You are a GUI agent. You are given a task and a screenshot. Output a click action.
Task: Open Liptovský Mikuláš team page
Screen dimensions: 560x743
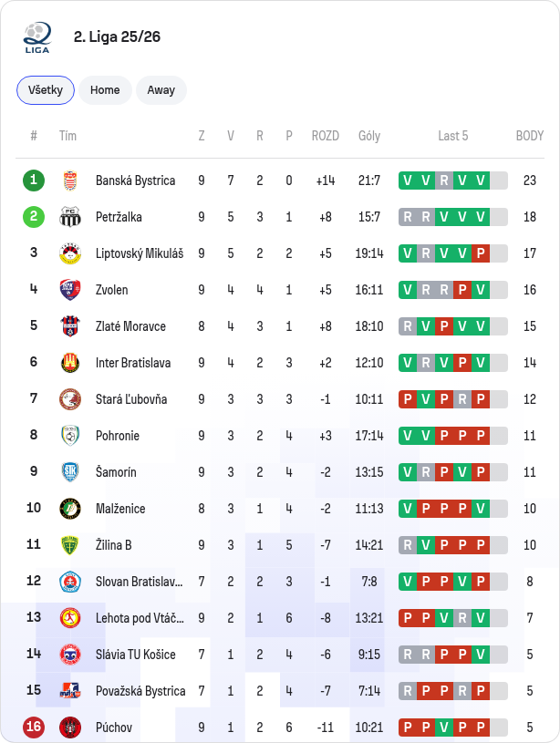click(140, 253)
